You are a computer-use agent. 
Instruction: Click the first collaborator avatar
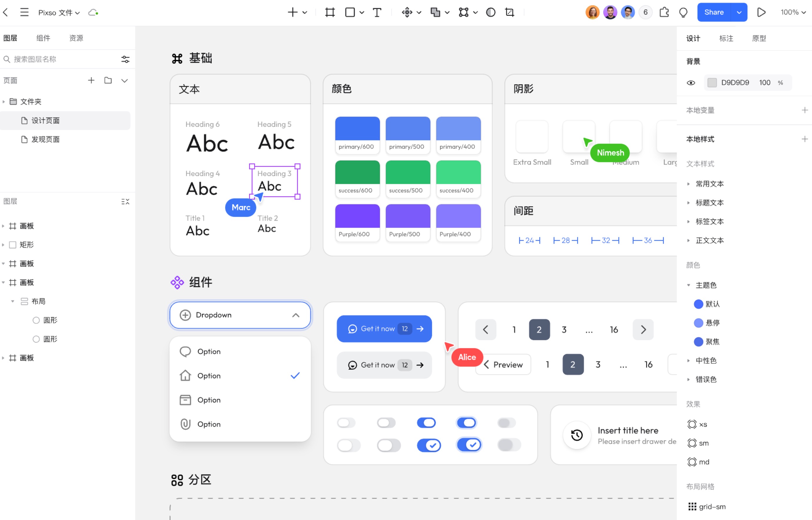(x=592, y=12)
